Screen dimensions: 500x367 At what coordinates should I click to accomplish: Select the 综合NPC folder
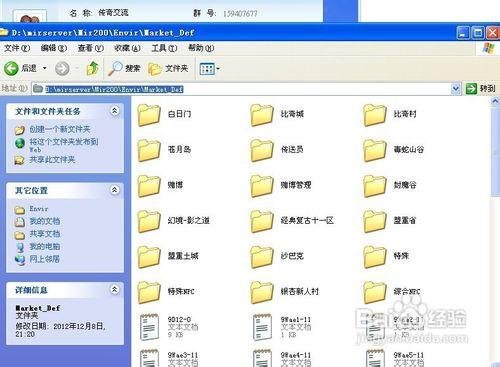coord(392,292)
